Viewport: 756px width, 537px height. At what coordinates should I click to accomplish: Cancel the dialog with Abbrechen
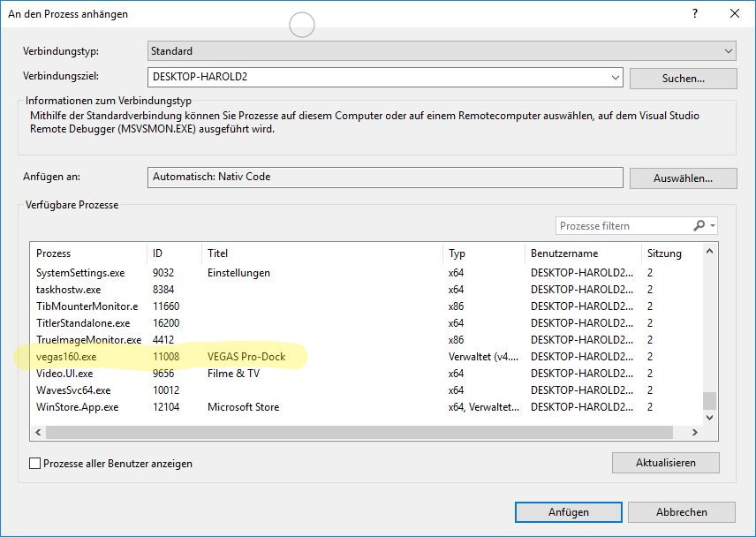click(681, 512)
